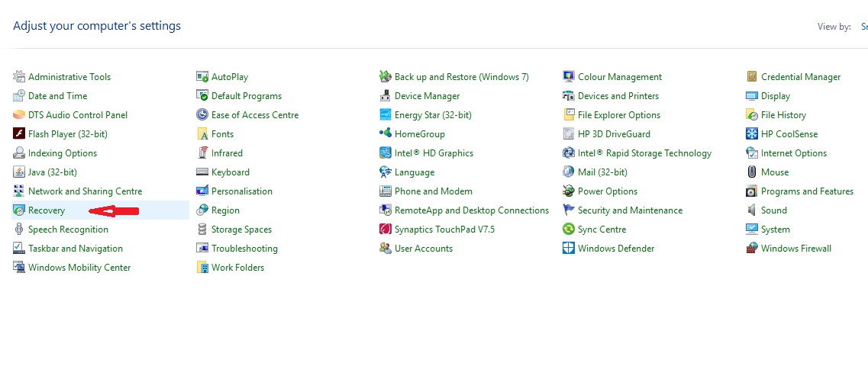
Task: Open File History
Action: click(x=783, y=115)
